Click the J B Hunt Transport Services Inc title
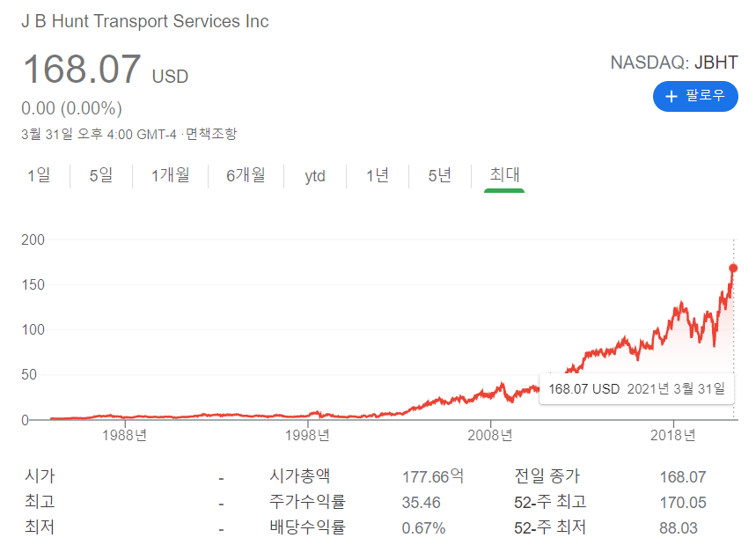Screen dimensions: 756x560 (x=145, y=22)
